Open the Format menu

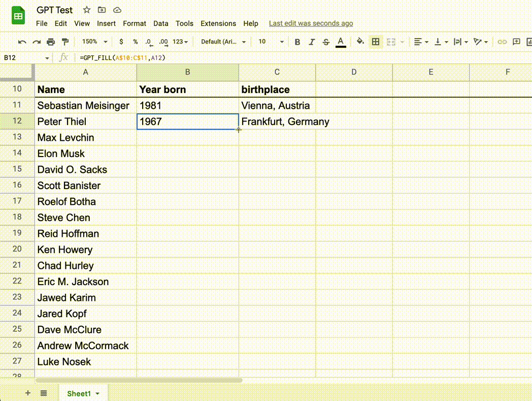click(x=135, y=23)
